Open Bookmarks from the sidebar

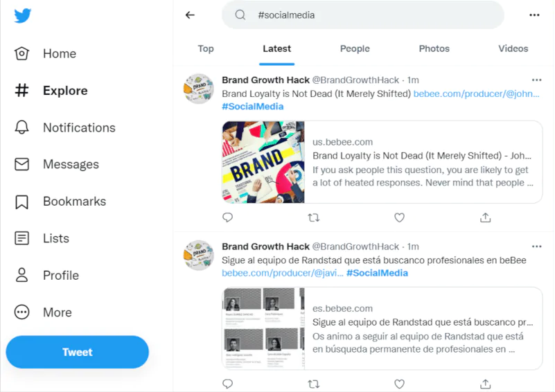click(74, 202)
